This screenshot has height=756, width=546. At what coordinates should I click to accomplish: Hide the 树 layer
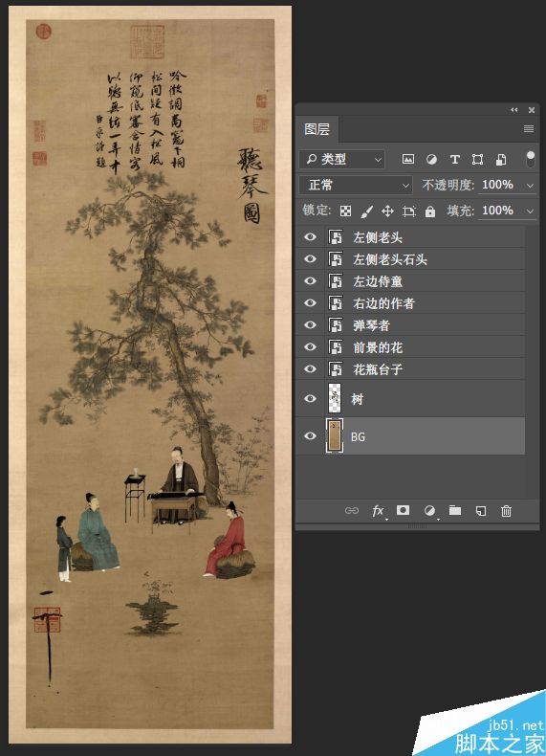[311, 399]
